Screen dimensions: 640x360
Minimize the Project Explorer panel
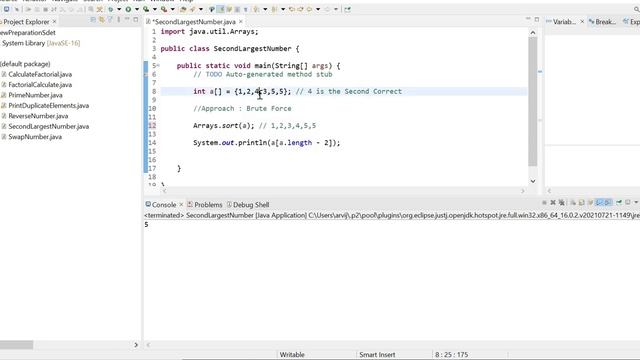click(127, 19)
